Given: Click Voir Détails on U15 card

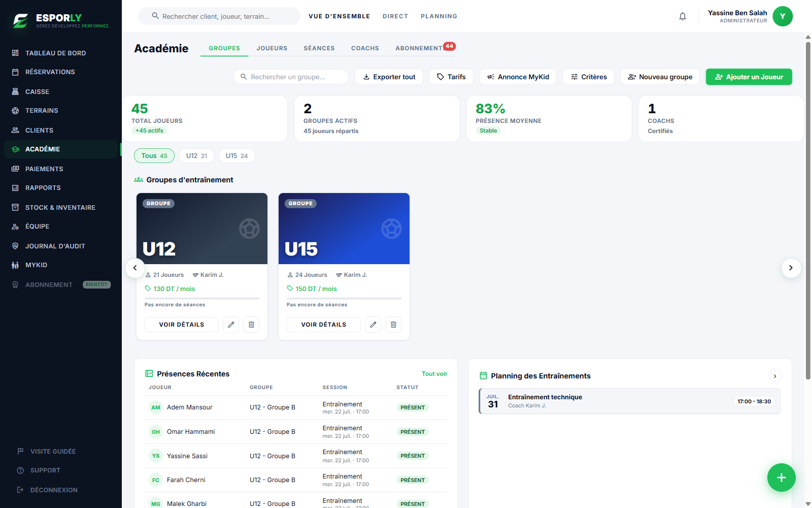Looking at the screenshot, I should (324, 325).
